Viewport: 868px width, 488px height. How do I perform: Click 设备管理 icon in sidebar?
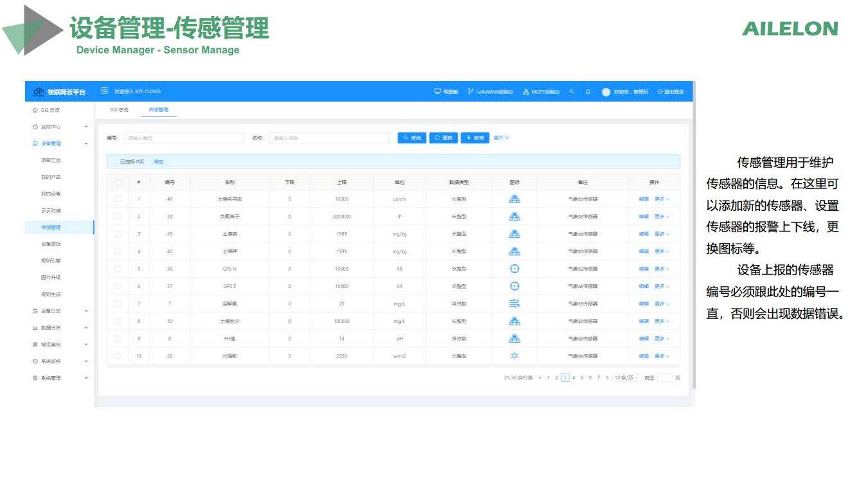[35, 143]
